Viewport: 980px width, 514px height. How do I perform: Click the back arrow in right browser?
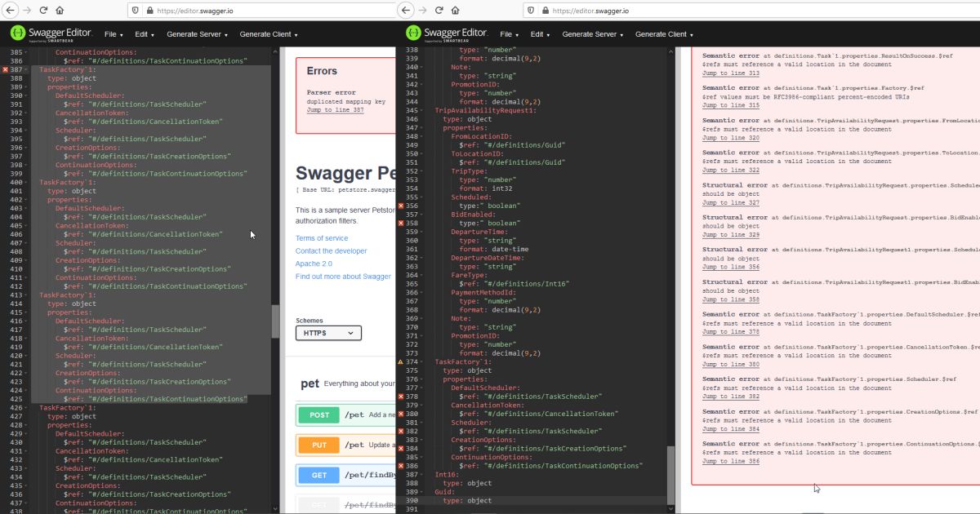(404, 11)
